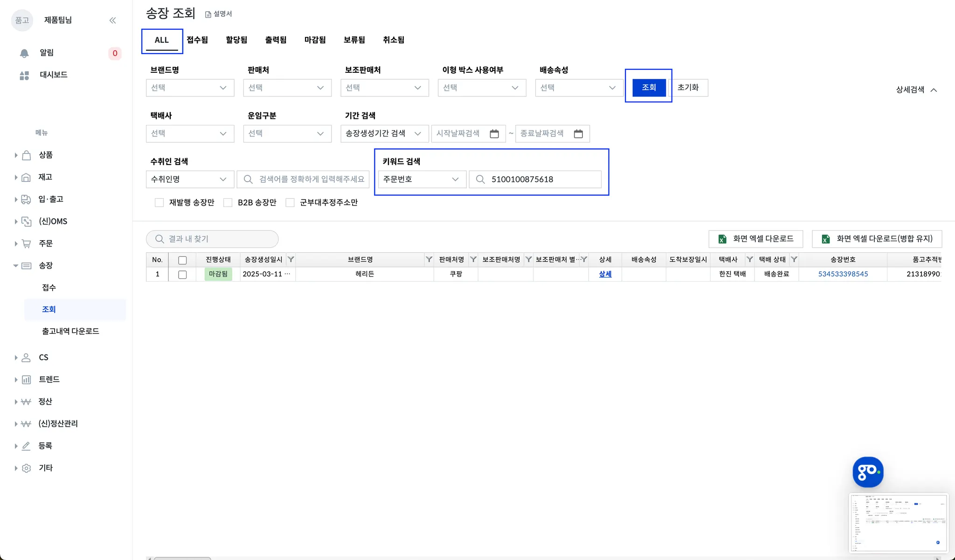
Task: Open the blue go chat widget
Action: 867,472
